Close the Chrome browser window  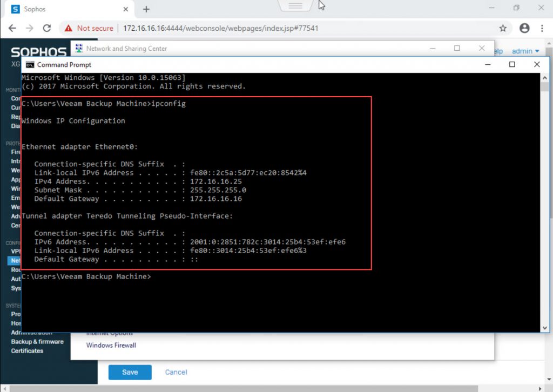point(541,8)
